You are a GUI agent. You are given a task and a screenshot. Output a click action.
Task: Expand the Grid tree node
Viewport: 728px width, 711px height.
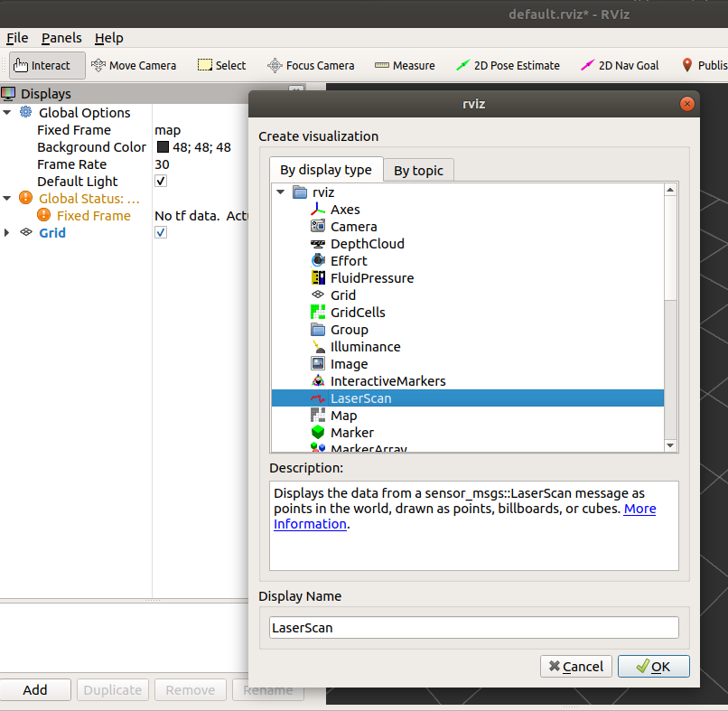[6, 233]
